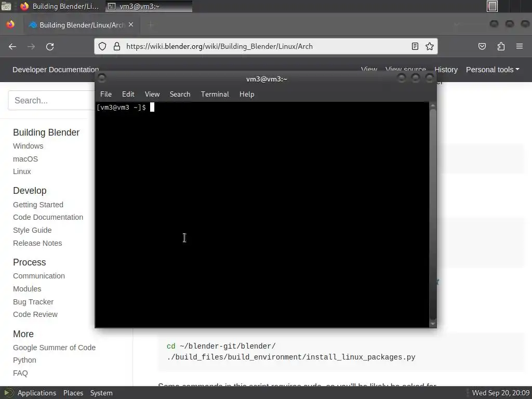This screenshot has height=399, width=532.
Task: Open Windows build link in sidebar
Action: [28, 146]
